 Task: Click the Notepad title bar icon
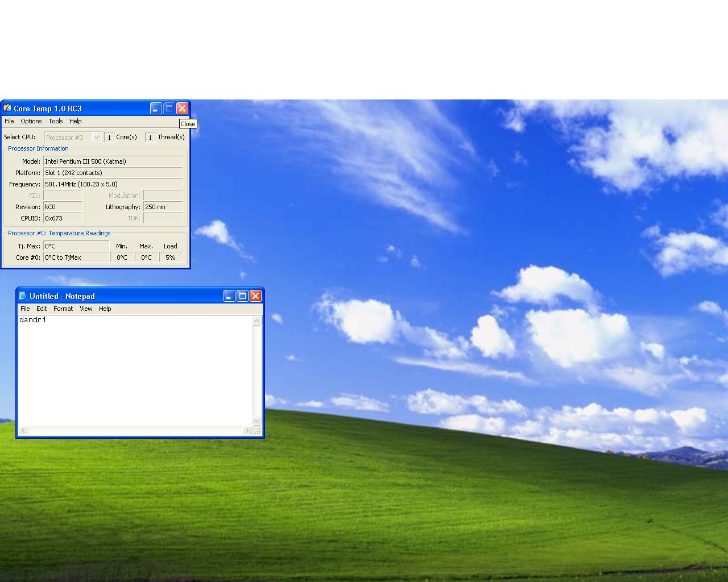tap(23, 296)
